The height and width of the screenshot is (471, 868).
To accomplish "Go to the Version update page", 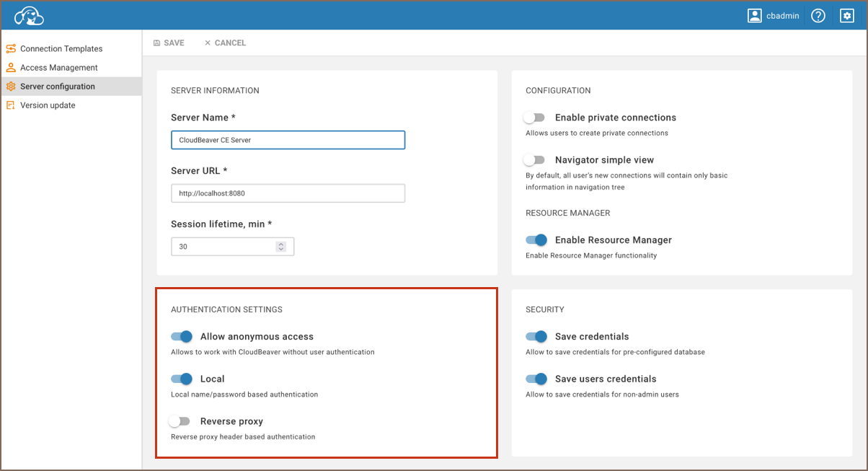I will [x=48, y=105].
